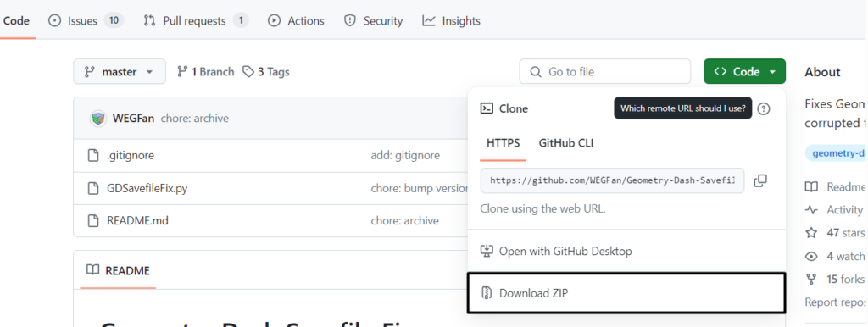
Task: Copy the clone URL to clipboard
Action: [760, 180]
